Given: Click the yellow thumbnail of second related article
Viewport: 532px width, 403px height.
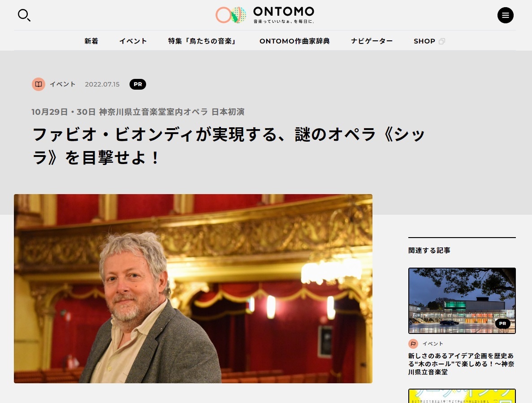Looking at the screenshot, I should click(462, 396).
